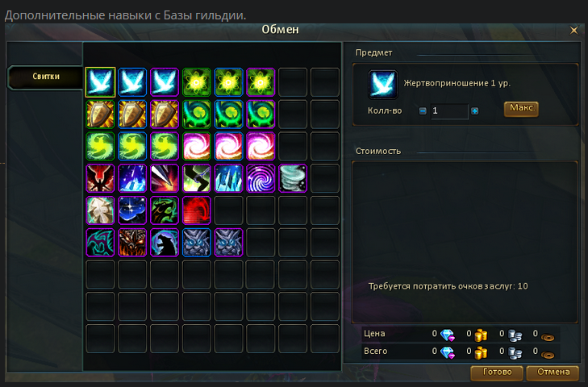The width and height of the screenshot is (588, 387).
Task: Pick the red slash skill scroll icon
Action: [197, 210]
